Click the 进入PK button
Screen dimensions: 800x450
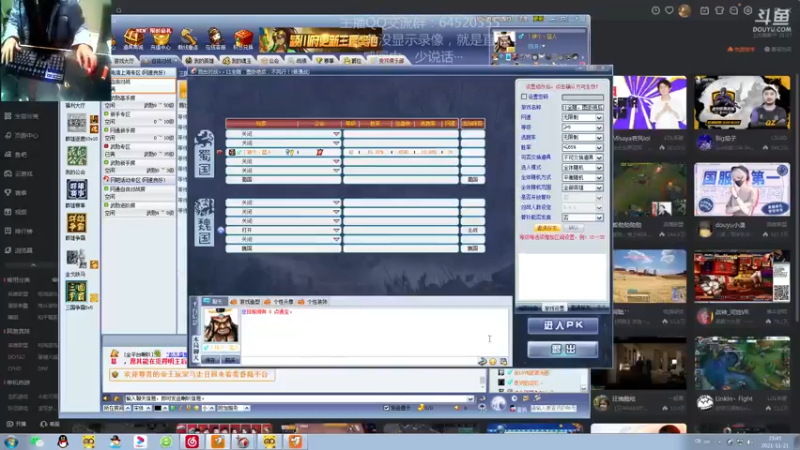click(563, 326)
